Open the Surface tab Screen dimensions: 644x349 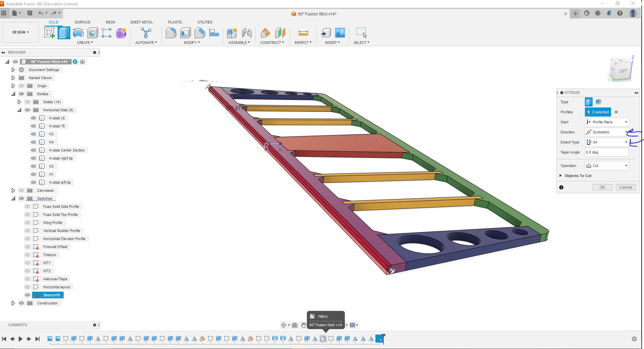pos(82,22)
